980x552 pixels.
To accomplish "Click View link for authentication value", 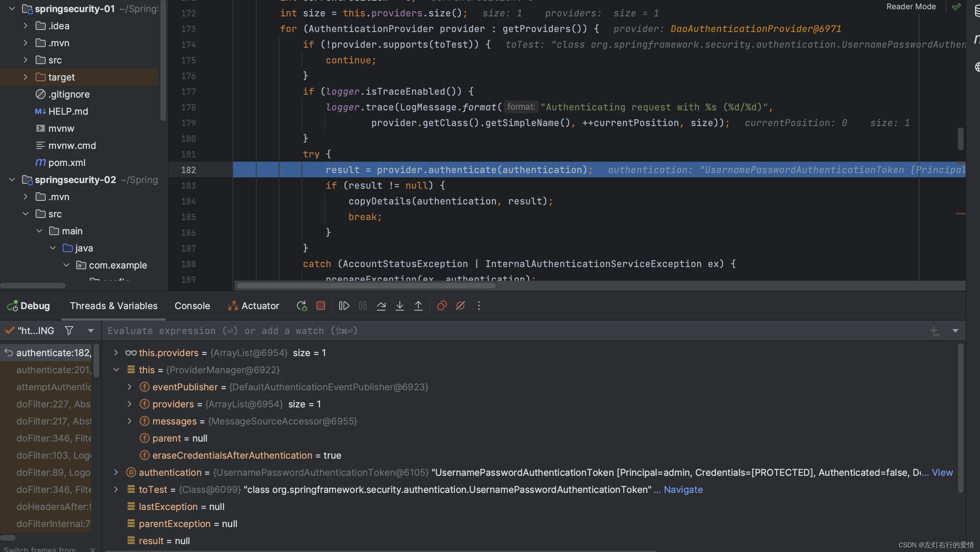I will pyautogui.click(x=942, y=473).
